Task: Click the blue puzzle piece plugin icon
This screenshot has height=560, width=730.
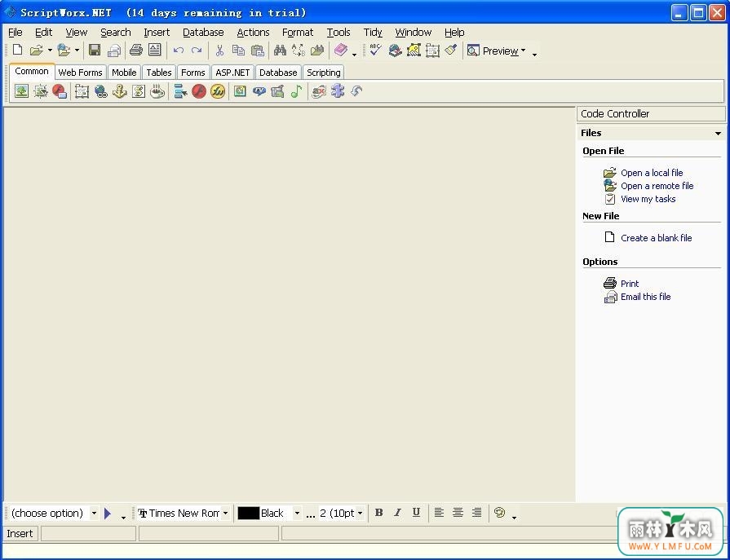Action: click(338, 91)
